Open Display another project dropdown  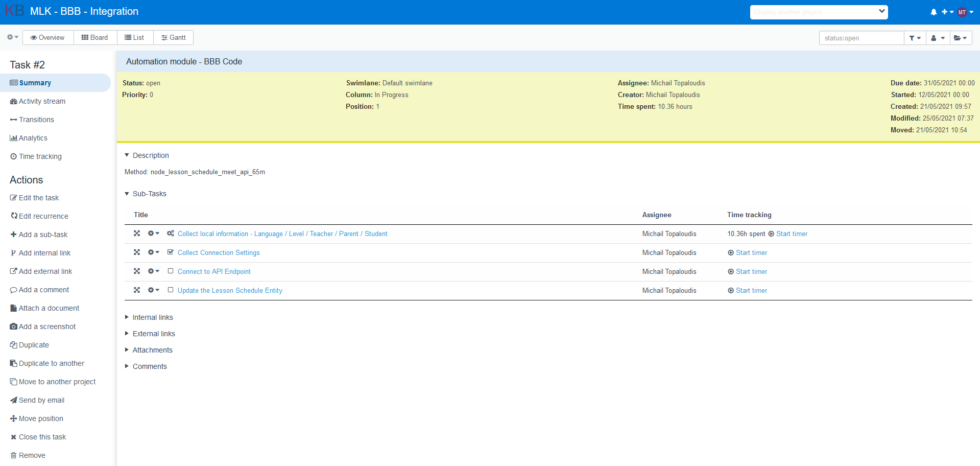click(x=819, y=12)
